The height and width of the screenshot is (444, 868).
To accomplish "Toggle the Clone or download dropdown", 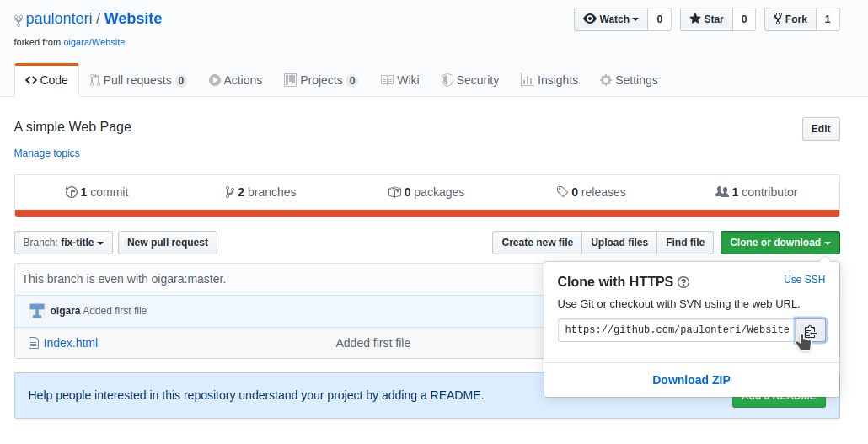I will (x=780, y=243).
